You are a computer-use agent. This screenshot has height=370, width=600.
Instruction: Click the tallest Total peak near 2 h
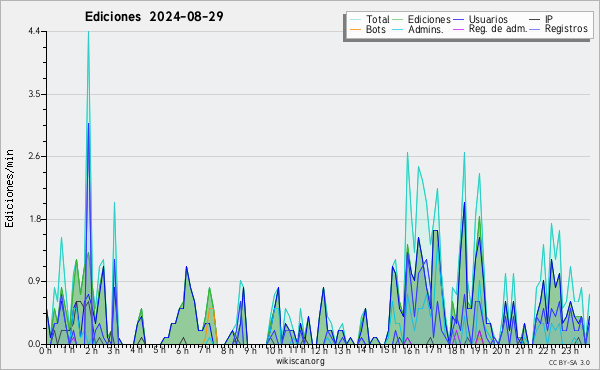point(88,32)
